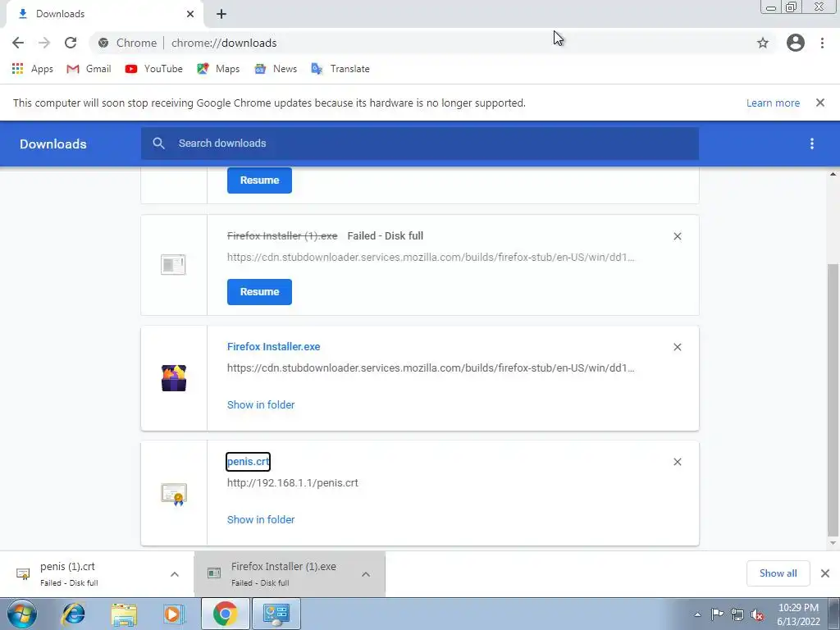Click the browser forward arrow
The image size is (840, 630).
coord(44,43)
